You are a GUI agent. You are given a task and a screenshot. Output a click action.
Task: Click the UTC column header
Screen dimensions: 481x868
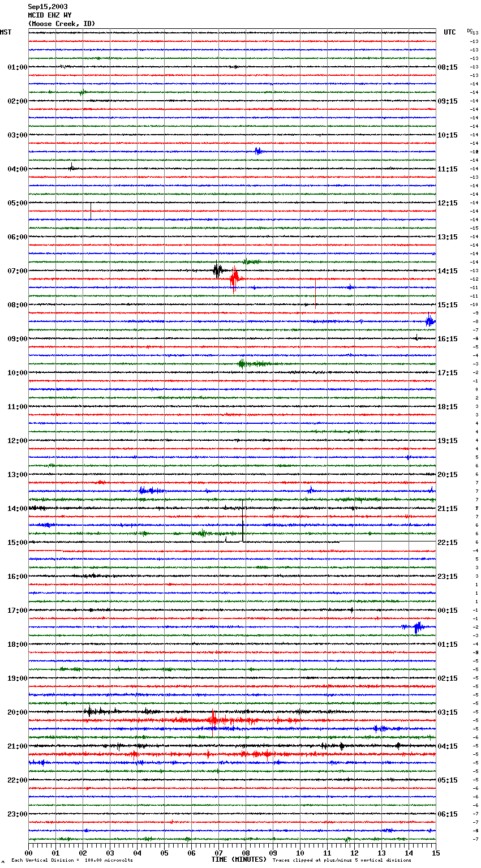pyautogui.click(x=450, y=32)
